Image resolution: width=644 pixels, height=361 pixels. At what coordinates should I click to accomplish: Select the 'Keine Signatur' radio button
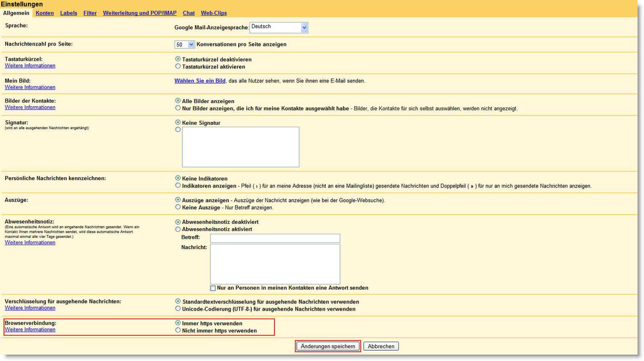pos(178,122)
